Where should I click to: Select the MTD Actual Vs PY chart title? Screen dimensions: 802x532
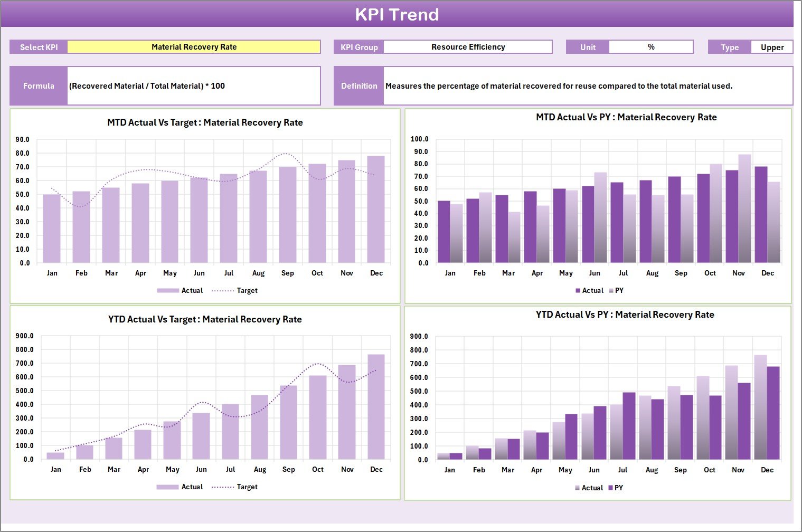click(626, 117)
